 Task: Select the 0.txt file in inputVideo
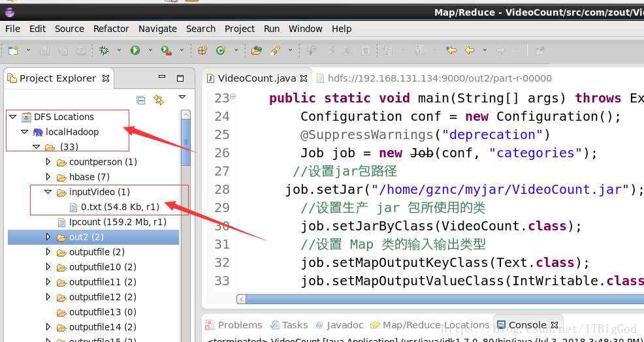(114, 207)
